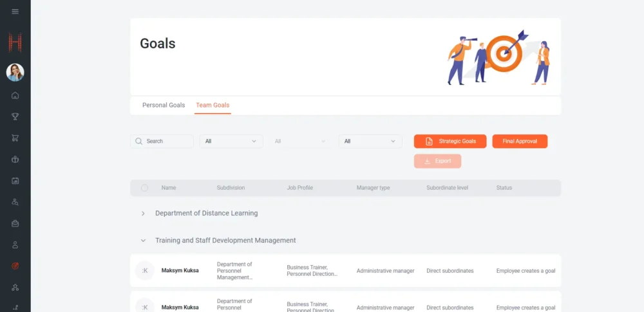Collapse Training and Staff Development Management group
Image resolution: width=644 pixels, height=312 pixels.
(143, 241)
